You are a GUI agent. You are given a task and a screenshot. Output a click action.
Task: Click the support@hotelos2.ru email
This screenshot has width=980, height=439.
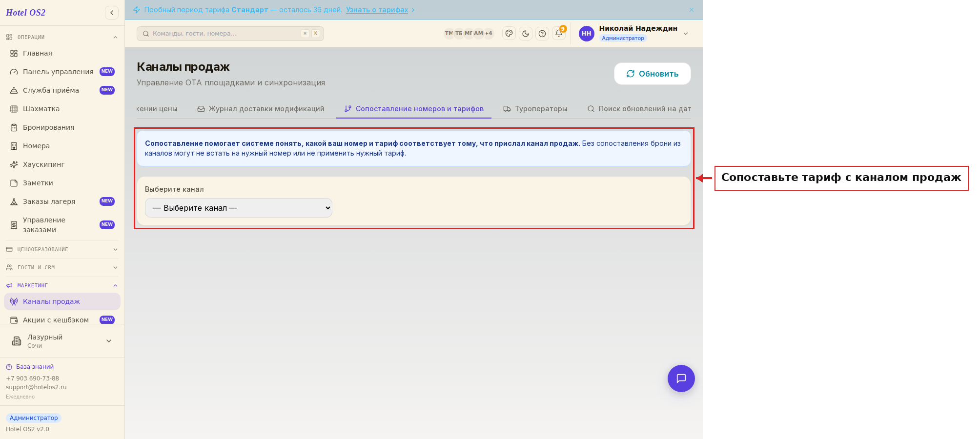[36, 387]
